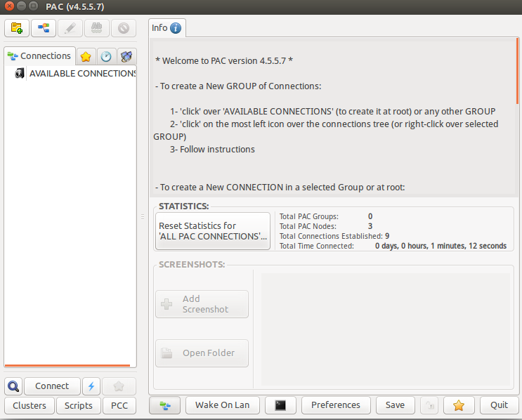This screenshot has height=420, width=522.
Task: Click the Wake On Lan button
Action: [223, 405]
